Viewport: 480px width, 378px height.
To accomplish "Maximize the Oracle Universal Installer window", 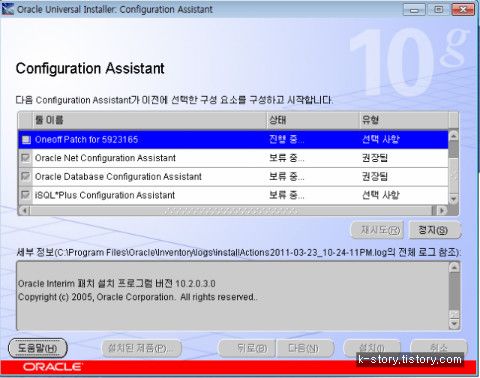I will 438,9.
